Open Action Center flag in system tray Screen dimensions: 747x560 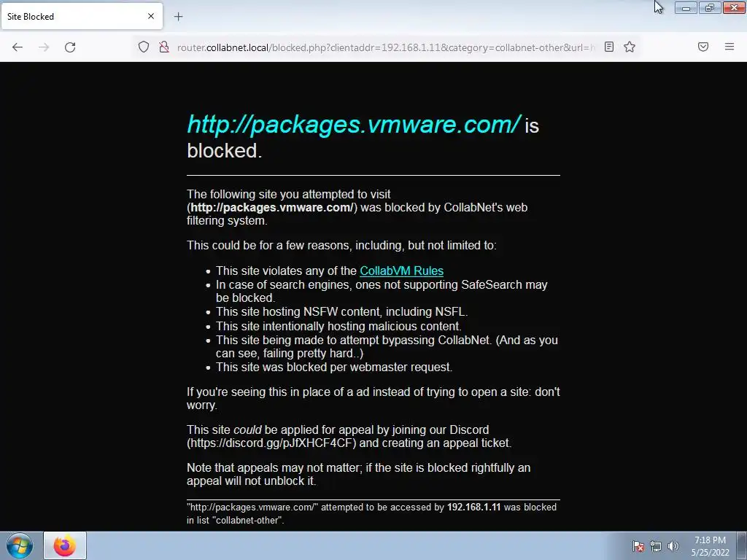638,546
